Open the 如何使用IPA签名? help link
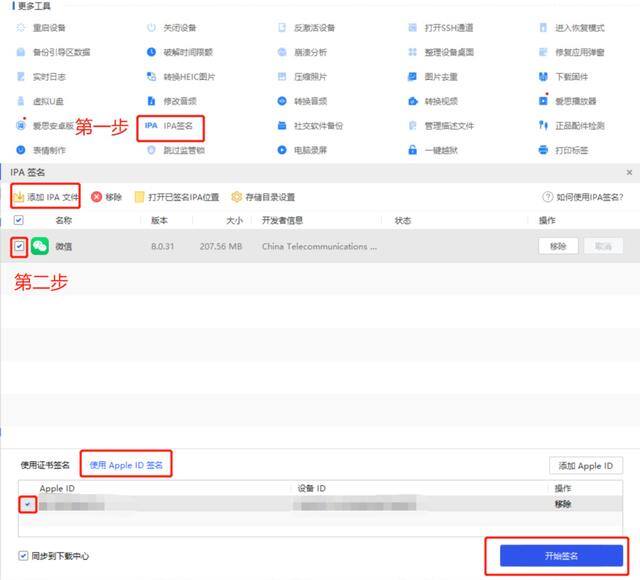 582,197
